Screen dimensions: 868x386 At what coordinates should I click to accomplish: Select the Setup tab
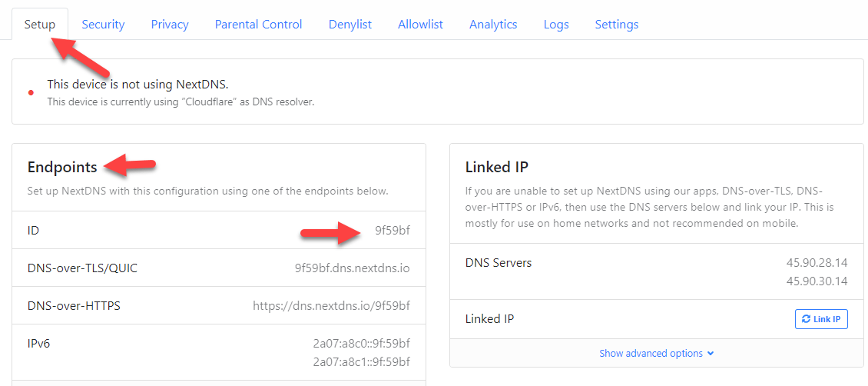tap(40, 25)
